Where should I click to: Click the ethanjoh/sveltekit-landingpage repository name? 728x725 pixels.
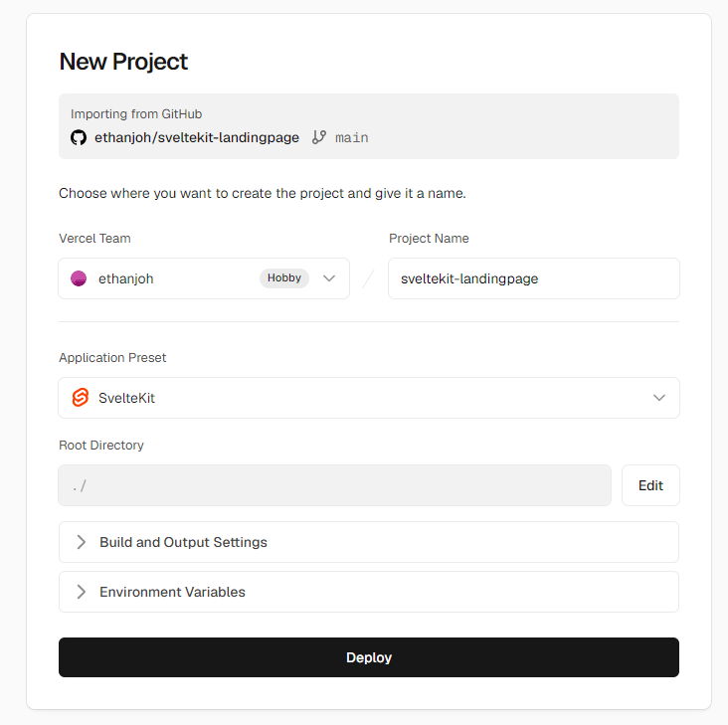(x=197, y=137)
